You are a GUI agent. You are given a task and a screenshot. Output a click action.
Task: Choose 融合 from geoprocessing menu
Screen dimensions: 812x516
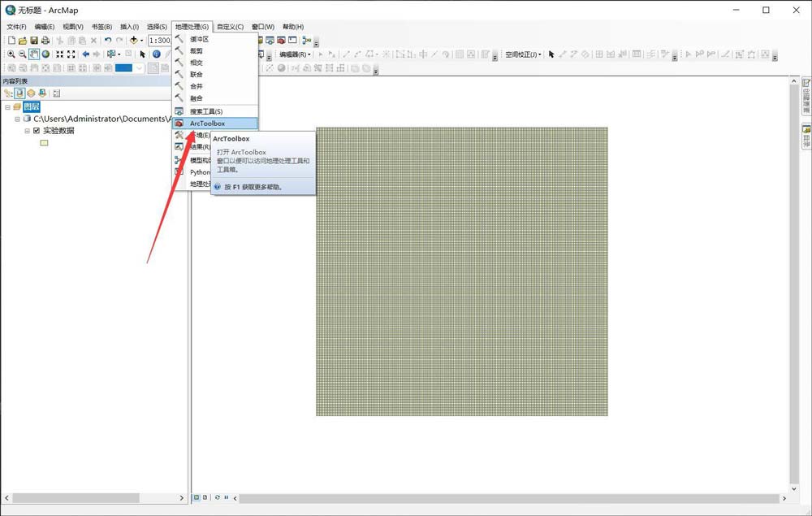pos(215,98)
